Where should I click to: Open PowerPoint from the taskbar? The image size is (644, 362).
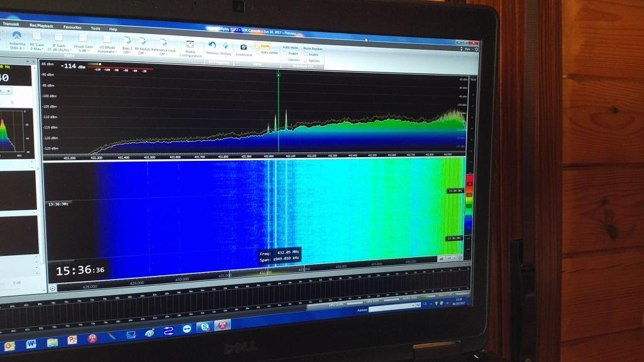72,340
